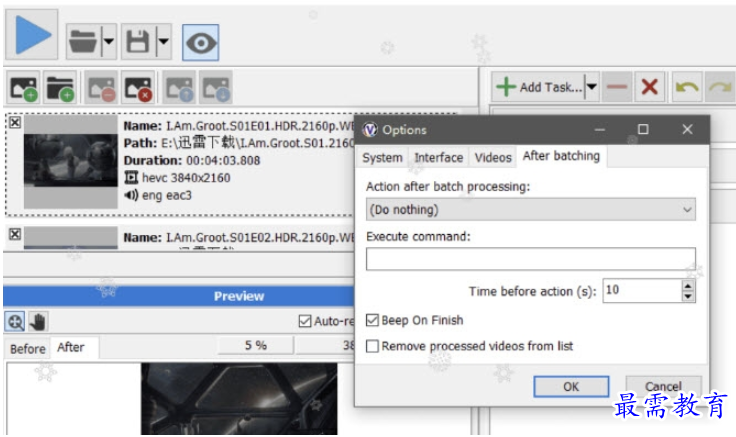Click the Duration 00:04:03.808 text
This screenshot has height=437, width=736.
coord(192,161)
